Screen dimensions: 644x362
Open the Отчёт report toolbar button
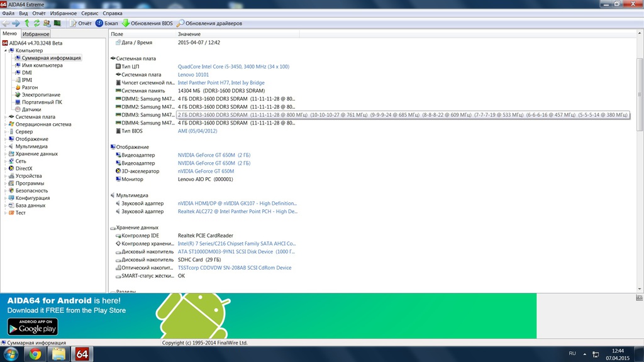click(x=80, y=23)
